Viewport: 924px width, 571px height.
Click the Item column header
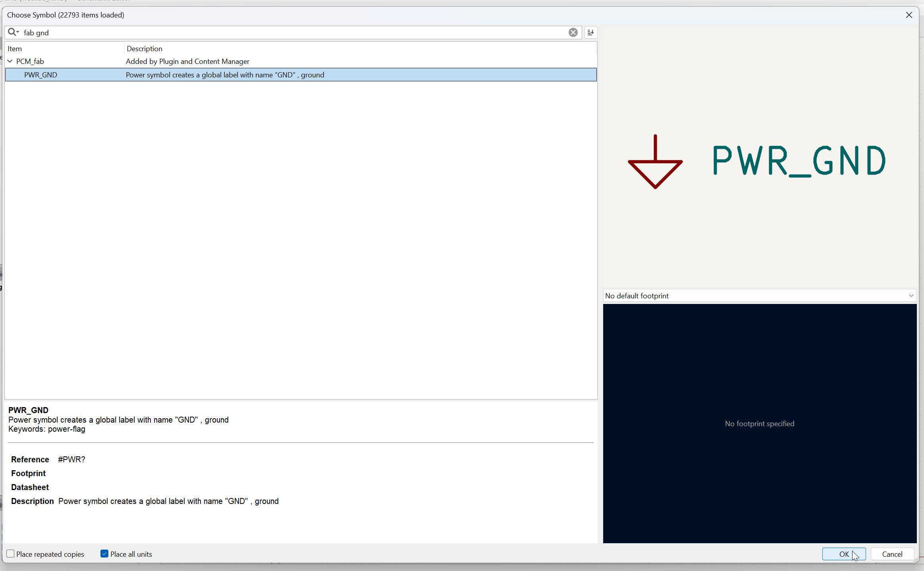pyautogui.click(x=15, y=49)
